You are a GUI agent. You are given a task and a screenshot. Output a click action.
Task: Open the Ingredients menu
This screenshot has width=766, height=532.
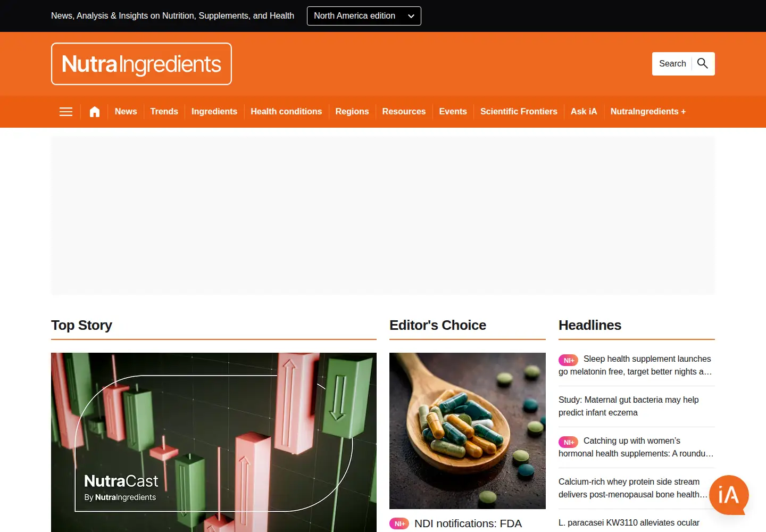pos(214,112)
